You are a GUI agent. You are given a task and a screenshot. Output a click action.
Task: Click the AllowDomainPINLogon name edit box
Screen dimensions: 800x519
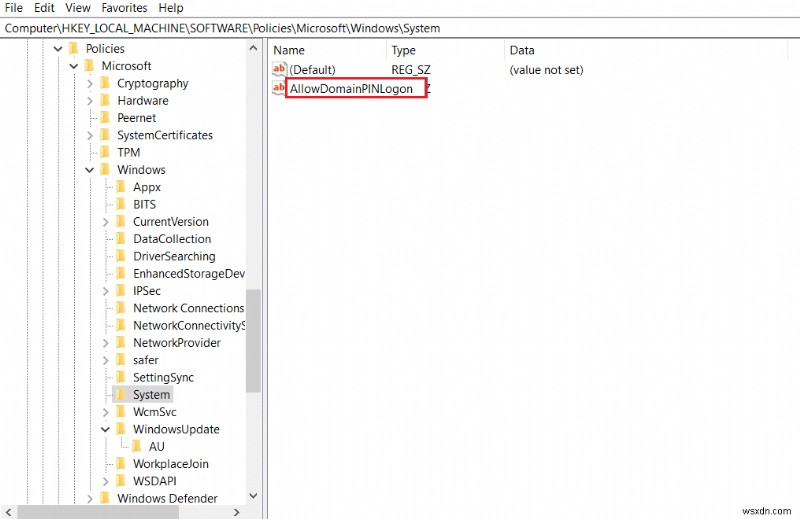[356, 89]
